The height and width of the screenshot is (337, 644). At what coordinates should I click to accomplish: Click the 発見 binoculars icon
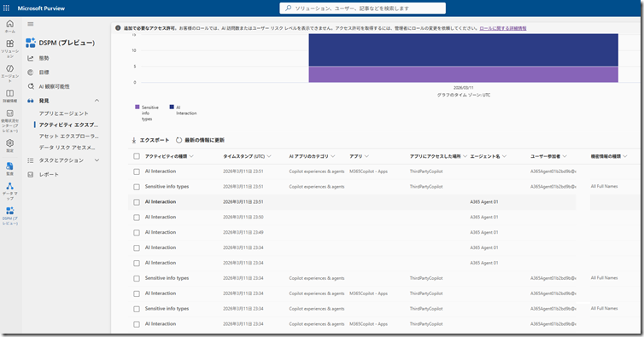tap(31, 101)
